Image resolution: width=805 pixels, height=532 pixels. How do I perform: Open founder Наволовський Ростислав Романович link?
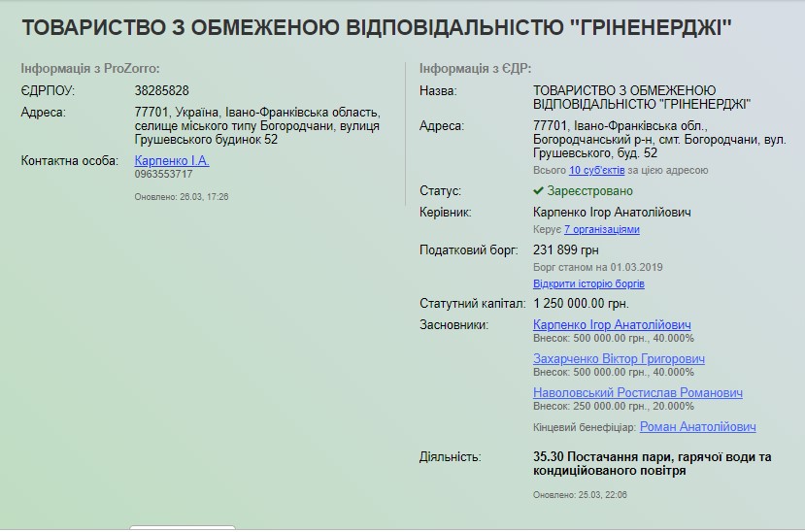coord(637,393)
